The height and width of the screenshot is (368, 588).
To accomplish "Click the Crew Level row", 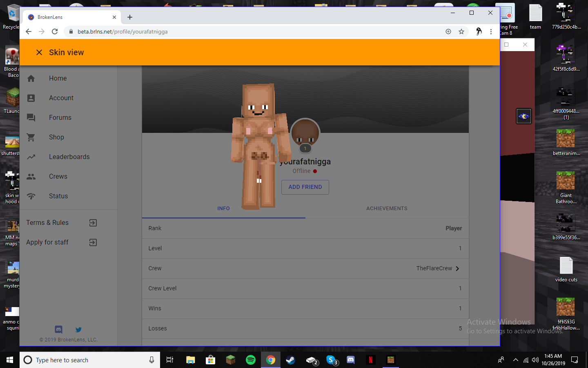I will 305,289.
